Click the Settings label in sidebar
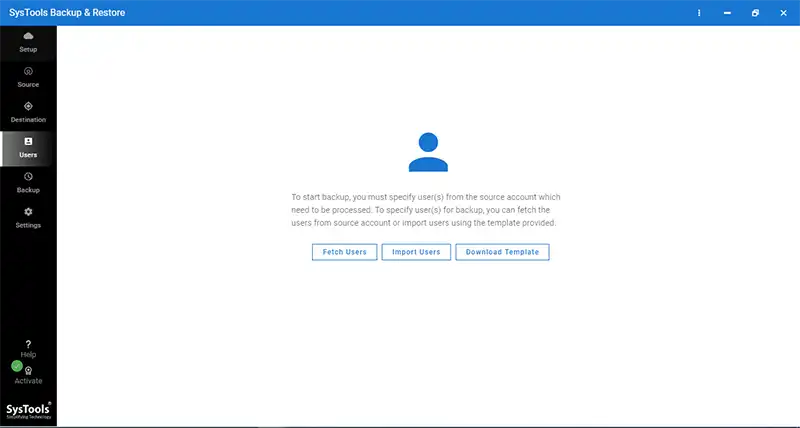Viewport: 800px width, 428px height. tap(28, 225)
